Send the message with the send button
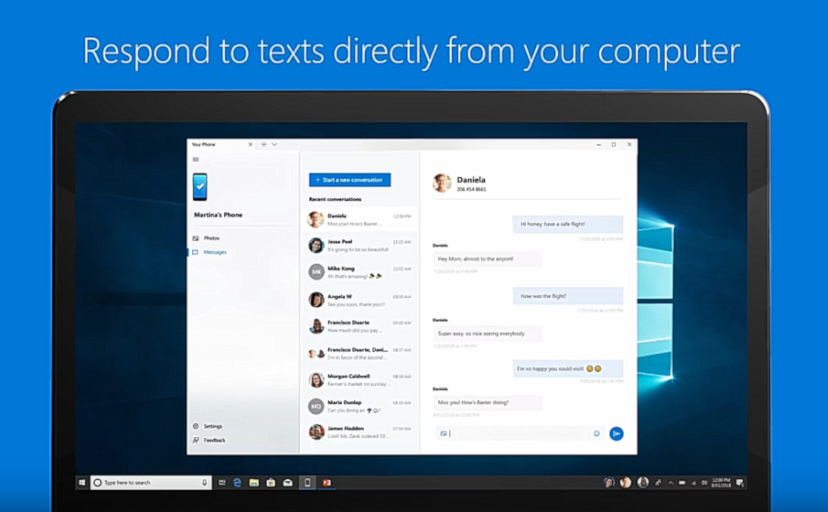Screen dimensions: 828x512 616,433
